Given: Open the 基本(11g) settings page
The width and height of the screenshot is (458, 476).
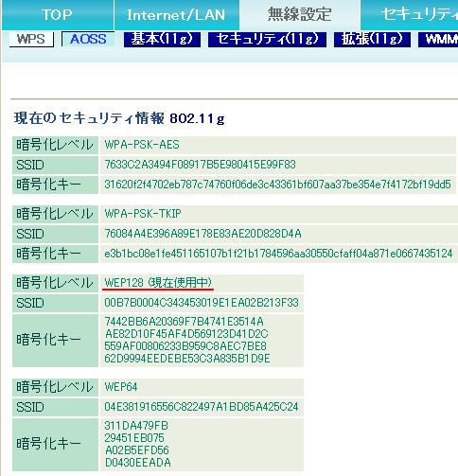Looking at the screenshot, I should [x=162, y=39].
